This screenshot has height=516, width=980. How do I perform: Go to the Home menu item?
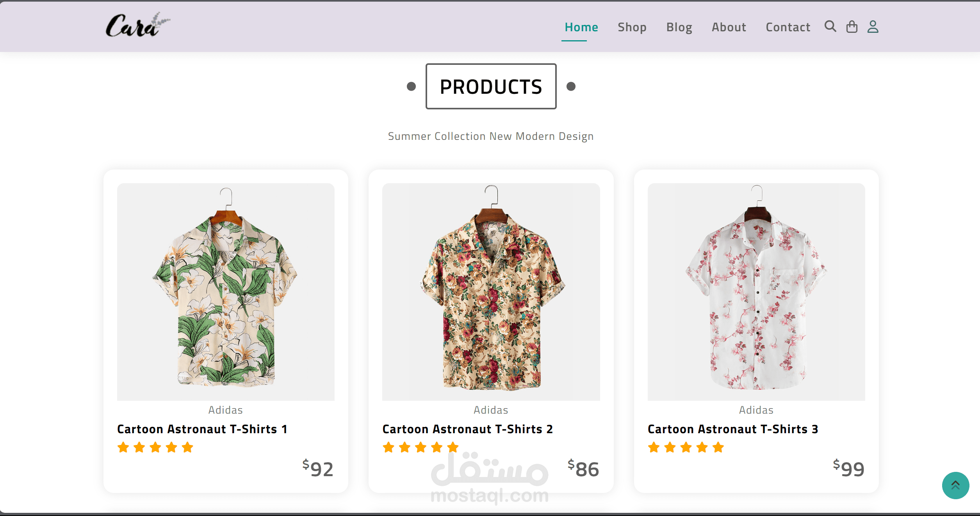pos(581,27)
